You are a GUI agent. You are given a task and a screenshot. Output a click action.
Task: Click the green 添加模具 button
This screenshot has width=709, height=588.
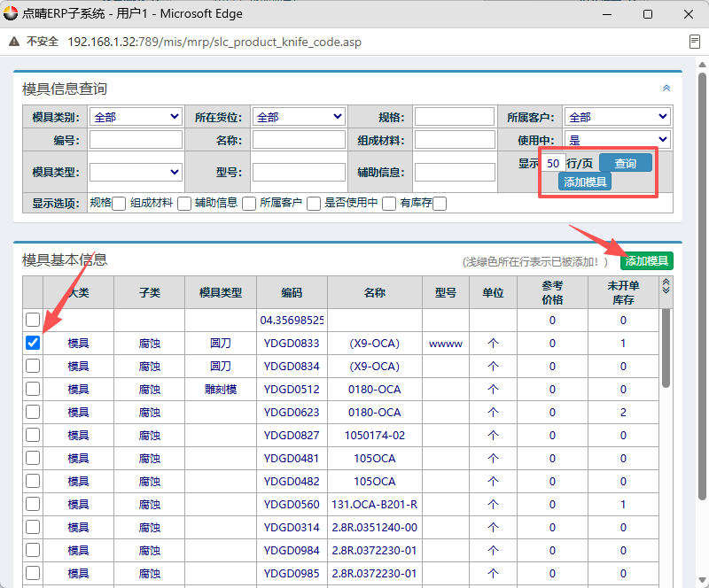click(647, 260)
